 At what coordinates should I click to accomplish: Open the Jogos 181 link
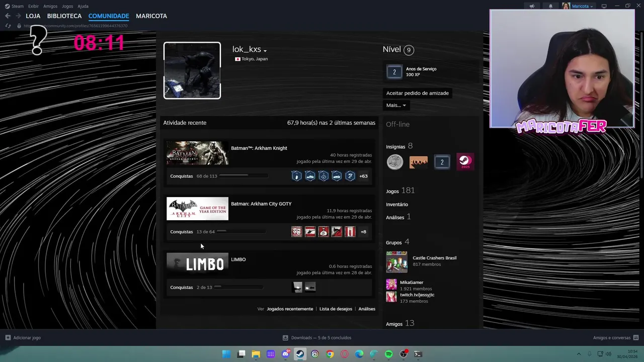point(400,191)
